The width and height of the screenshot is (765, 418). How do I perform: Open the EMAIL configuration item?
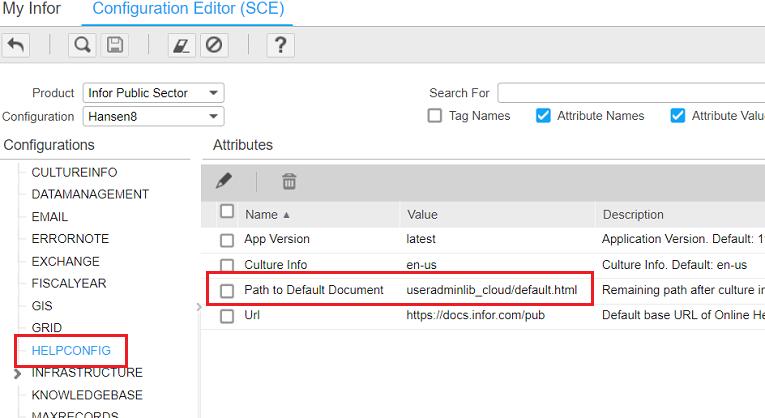(x=50, y=217)
